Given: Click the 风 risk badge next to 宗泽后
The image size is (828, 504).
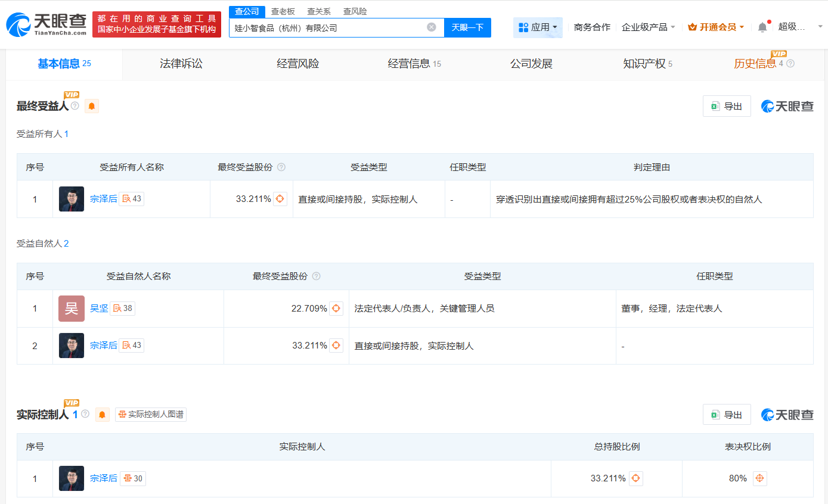Looking at the screenshot, I should (130, 198).
